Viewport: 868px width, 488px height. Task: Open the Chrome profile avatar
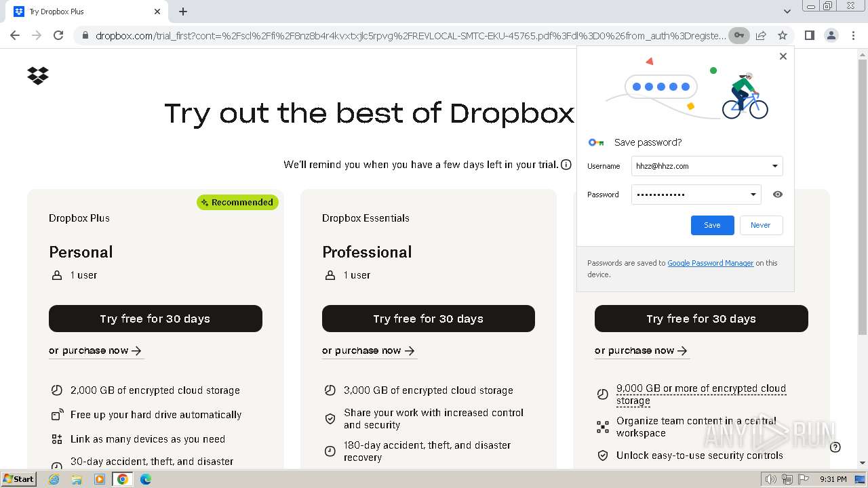click(831, 35)
